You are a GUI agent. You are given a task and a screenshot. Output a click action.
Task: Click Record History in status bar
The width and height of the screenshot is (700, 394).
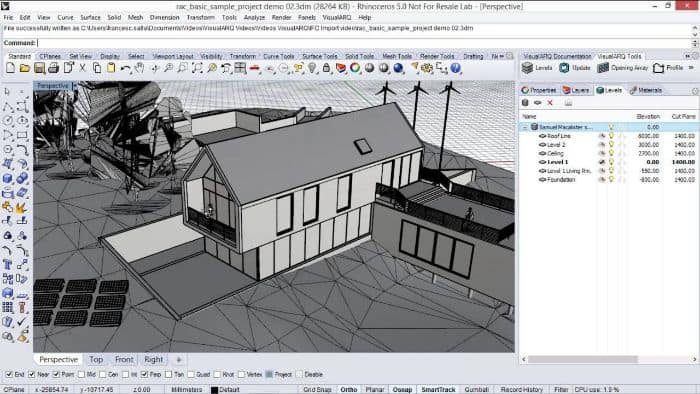pyautogui.click(x=521, y=390)
